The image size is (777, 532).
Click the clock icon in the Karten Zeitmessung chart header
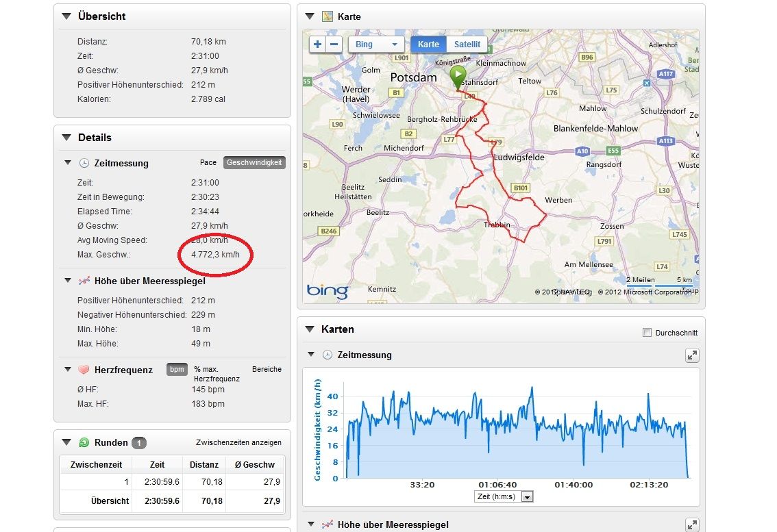coord(328,355)
